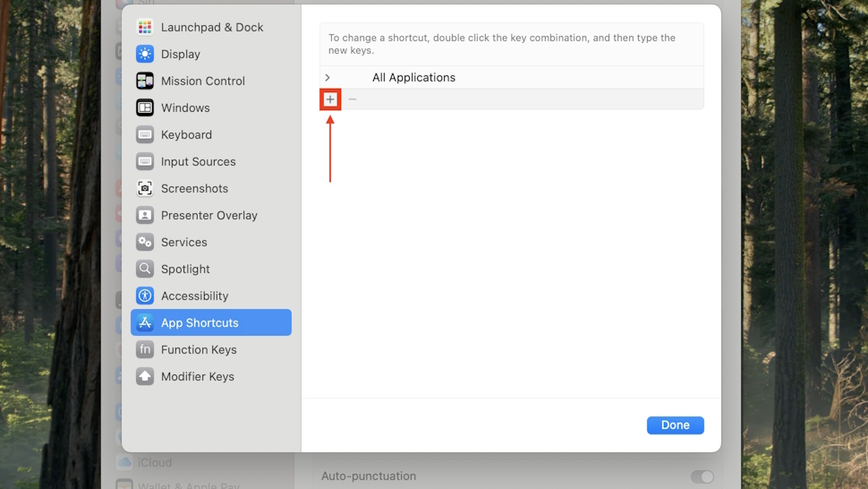Select Modifier Keys entry
Image resolution: width=868 pixels, height=489 pixels.
coord(211,376)
